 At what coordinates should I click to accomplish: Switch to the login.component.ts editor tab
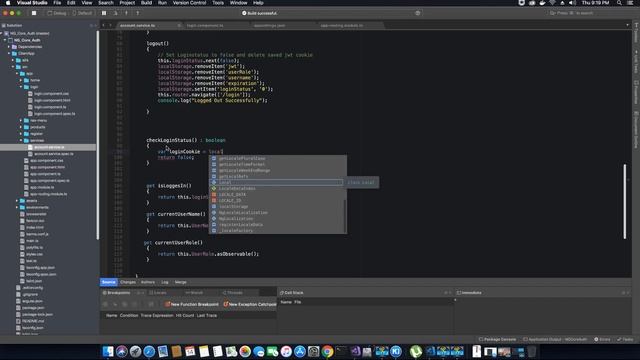click(x=205, y=25)
